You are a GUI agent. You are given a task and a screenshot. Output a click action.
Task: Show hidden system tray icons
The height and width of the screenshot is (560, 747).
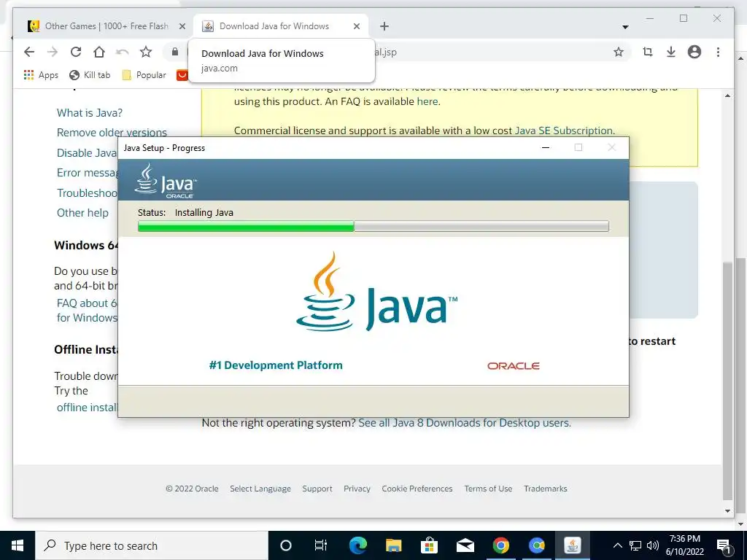617,545
